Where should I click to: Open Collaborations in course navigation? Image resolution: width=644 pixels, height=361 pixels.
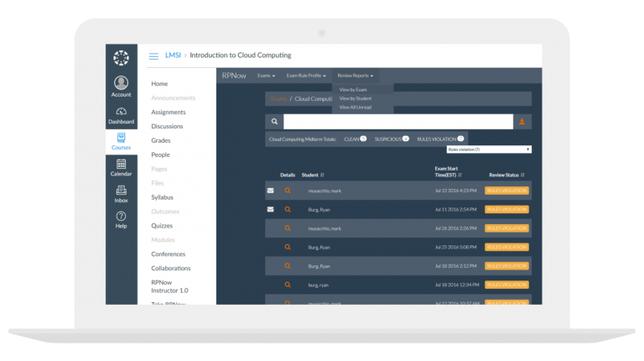click(171, 268)
